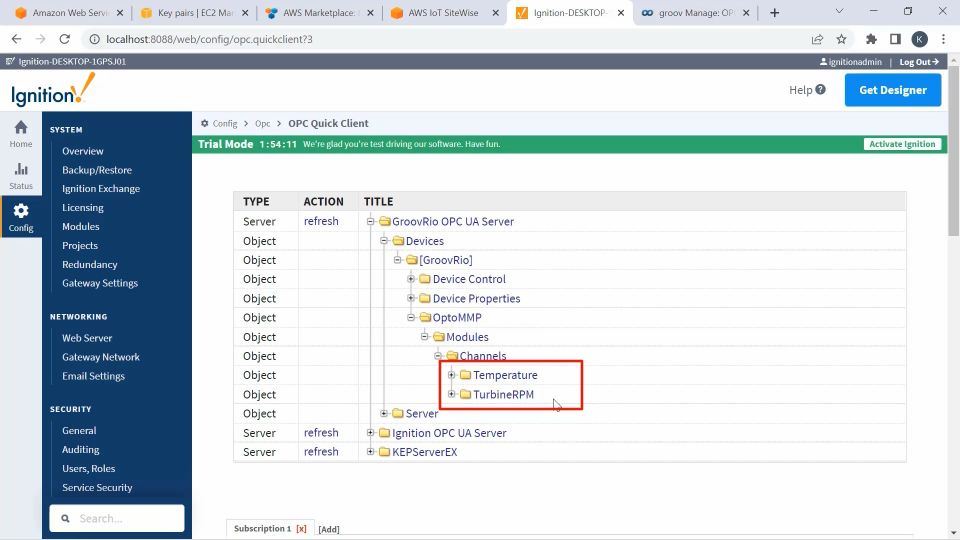Click the Ignition logo
The image size is (960, 540).
tap(53, 89)
